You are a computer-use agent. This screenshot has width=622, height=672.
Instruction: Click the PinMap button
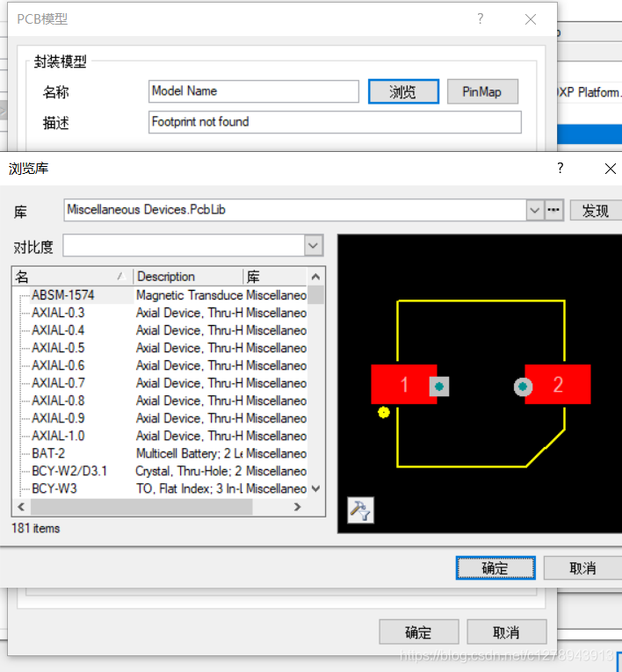point(482,91)
